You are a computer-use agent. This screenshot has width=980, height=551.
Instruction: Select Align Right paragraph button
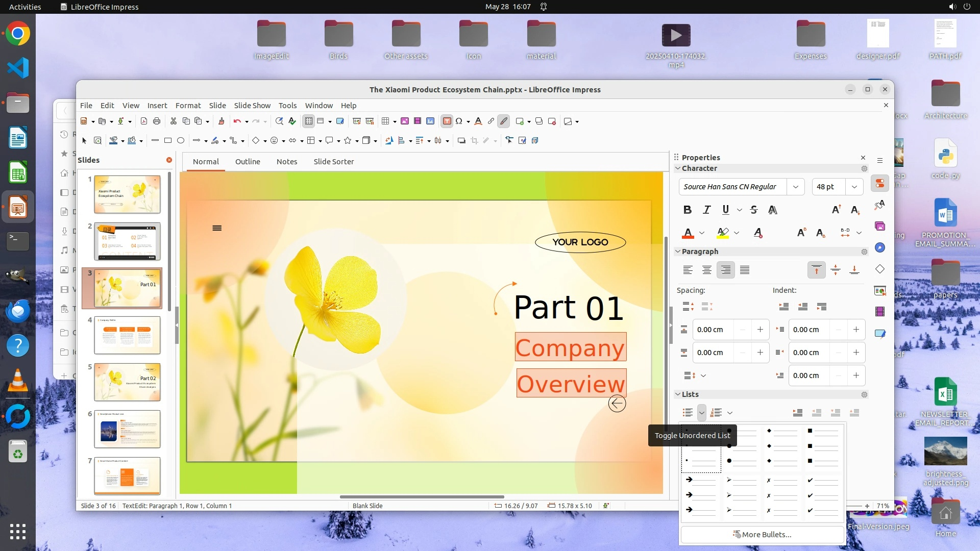(x=725, y=270)
